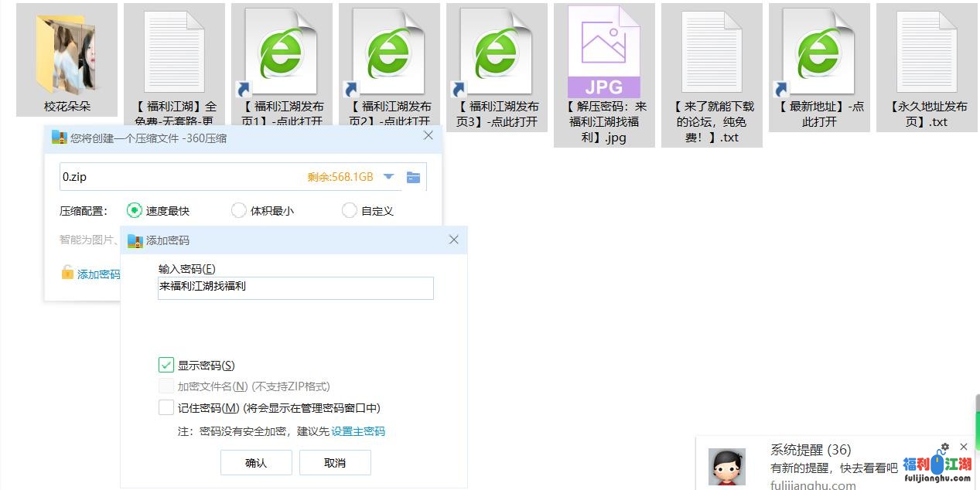Select the 解压密码 JPG file icon
Image resolution: width=980 pixels, height=490 pixels.
pos(603,51)
